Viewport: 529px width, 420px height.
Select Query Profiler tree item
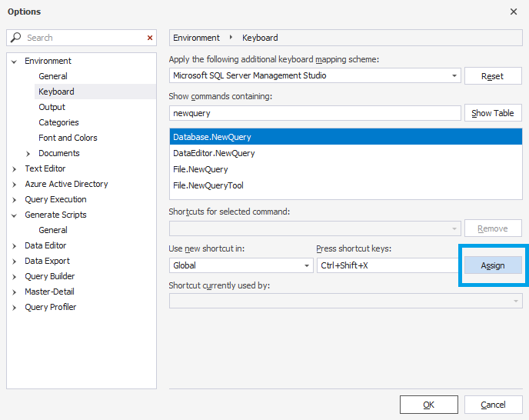tap(51, 307)
